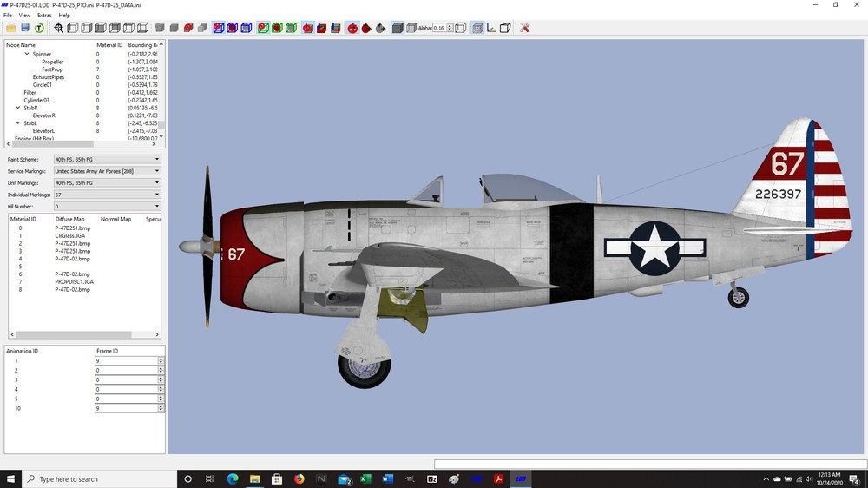The image size is (868, 488).
Task: Click the magnifier zoom-to-fit icon
Action: pos(59,28)
